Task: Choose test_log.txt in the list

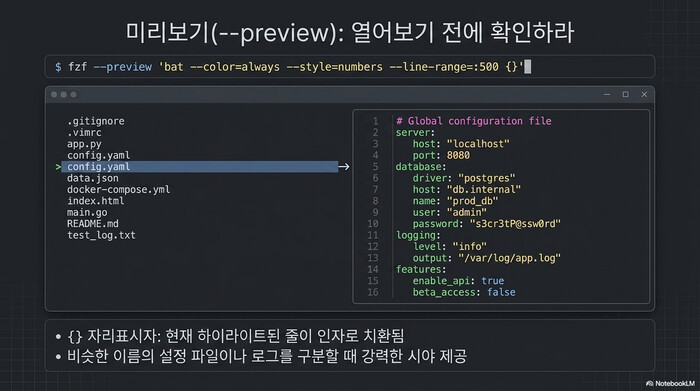Action: (101, 235)
